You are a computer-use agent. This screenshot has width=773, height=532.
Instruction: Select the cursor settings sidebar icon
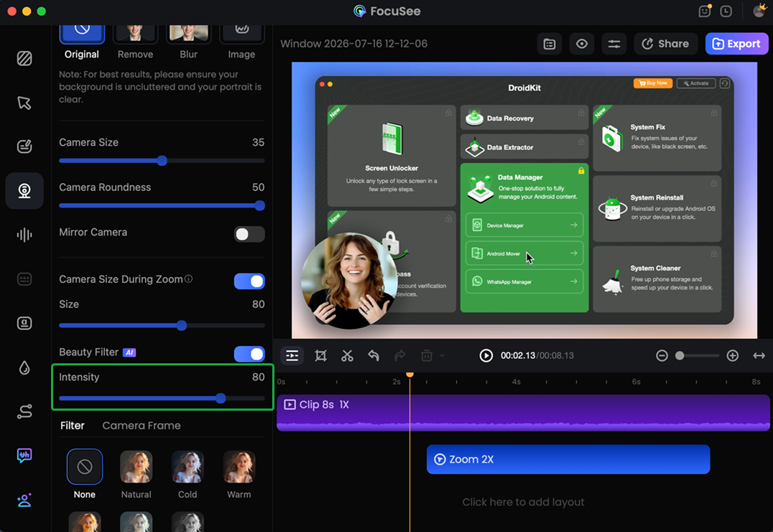click(24, 103)
